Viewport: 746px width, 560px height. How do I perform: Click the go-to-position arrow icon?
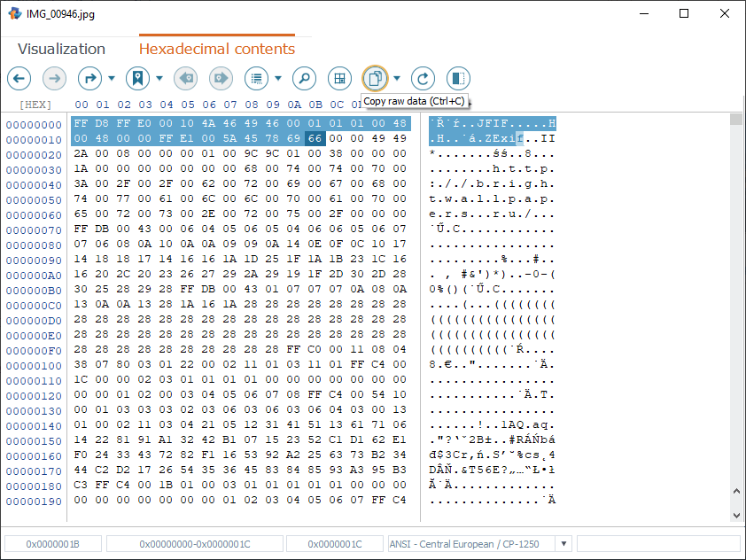point(90,78)
